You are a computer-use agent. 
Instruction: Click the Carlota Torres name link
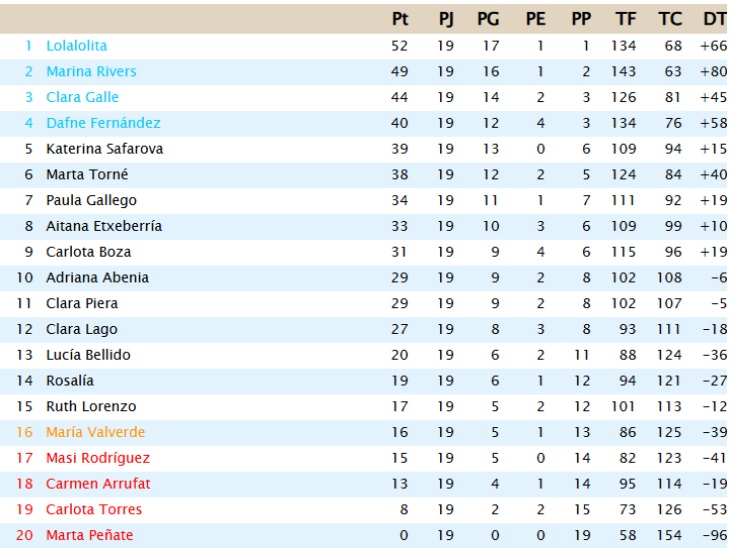(94, 509)
